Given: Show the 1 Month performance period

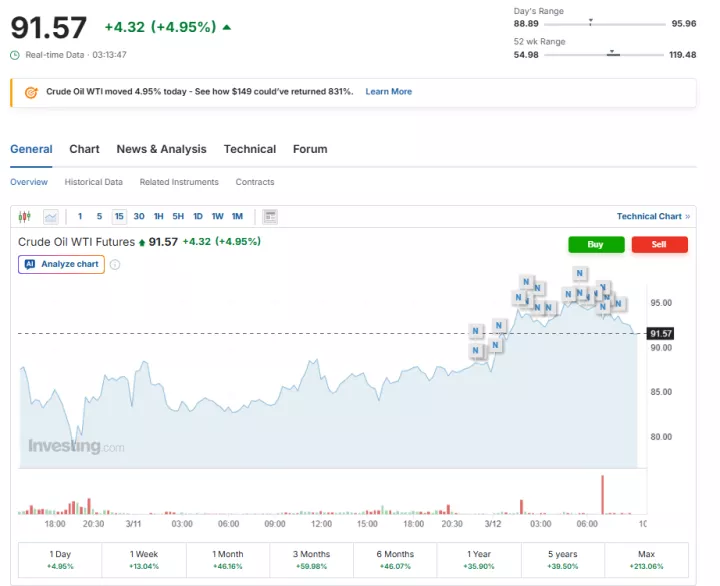Looking at the screenshot, I should tap(227, 559).
